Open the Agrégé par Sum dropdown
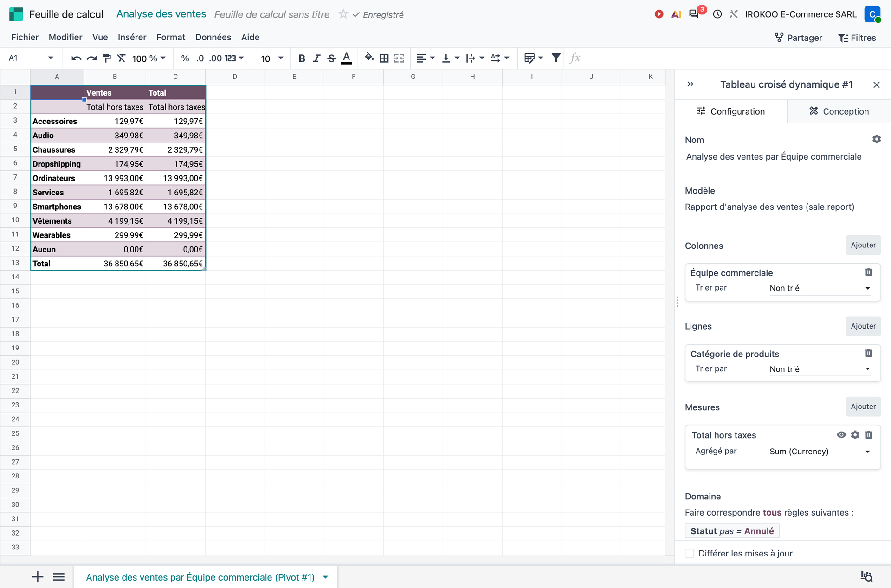The height and width of the screenshot is (588, 891). (x=820, y=452)
